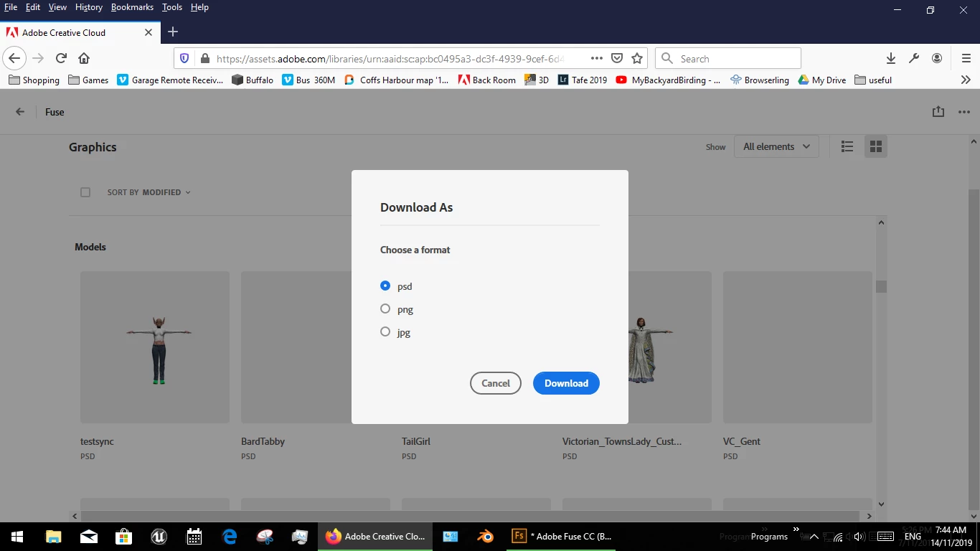980x551 pixels.
Task: Choose the png format option
Action: point(385,309)
